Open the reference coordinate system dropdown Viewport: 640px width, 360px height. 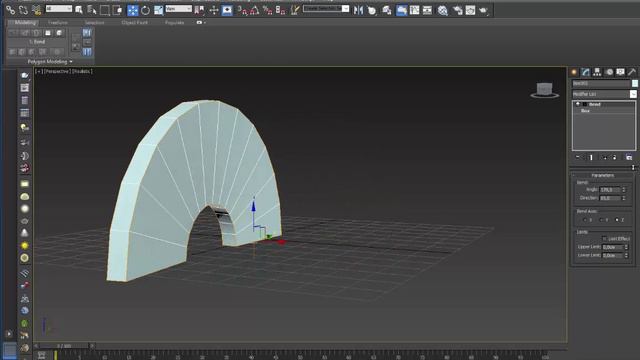click(178, 9)
